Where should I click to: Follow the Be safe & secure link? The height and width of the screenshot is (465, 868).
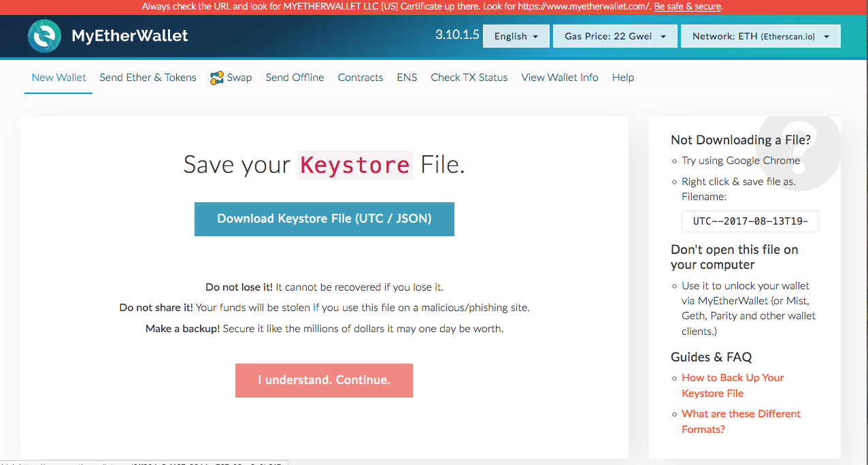click(687, 7)
